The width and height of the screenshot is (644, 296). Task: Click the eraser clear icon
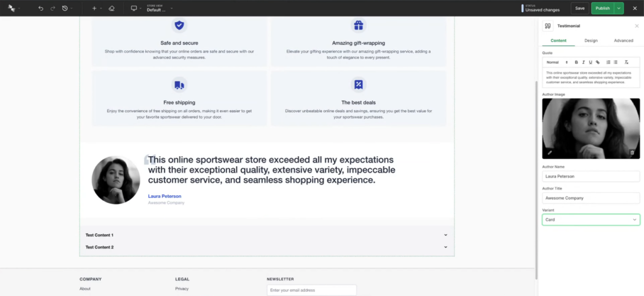pos(111,8)
